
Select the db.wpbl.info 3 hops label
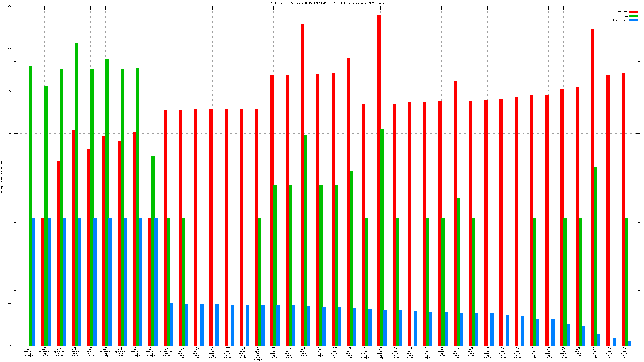pos(90,352)
